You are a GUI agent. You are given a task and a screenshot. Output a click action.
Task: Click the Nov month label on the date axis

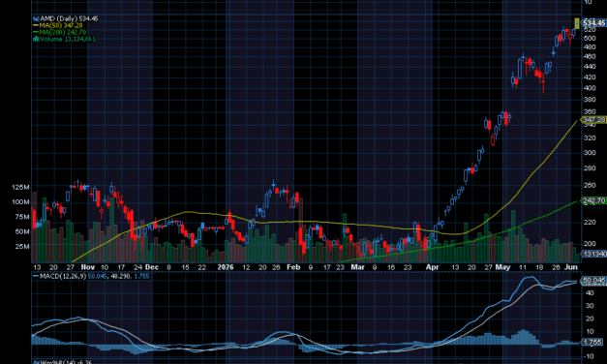click(88, 267)
